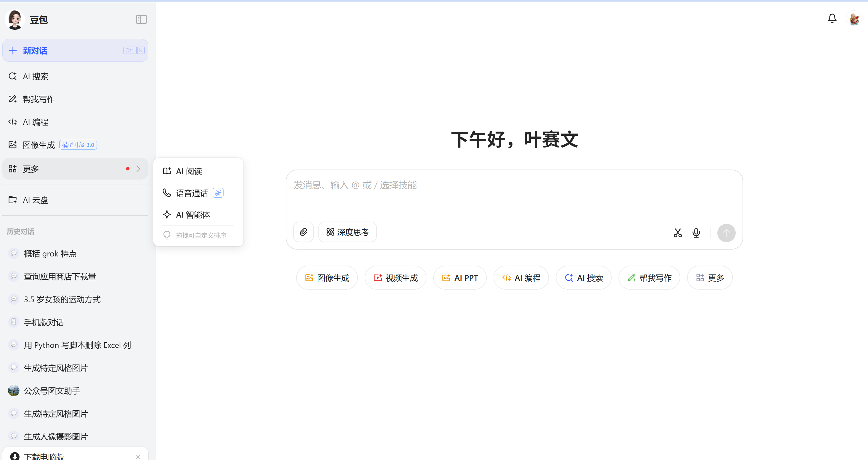The image size is (868, 460).
Task: Attach a file with the paperclip icon
Action: (303, 232)
